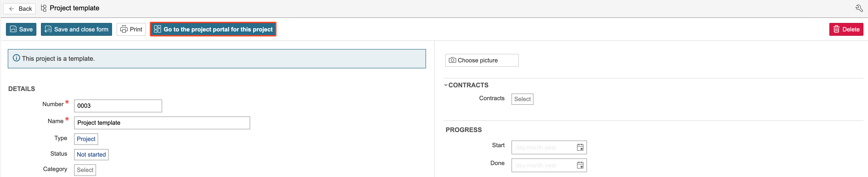This screenshot has height=177, width=868.
Task: Click the Done date field
Action: click(x=542, y=165)
